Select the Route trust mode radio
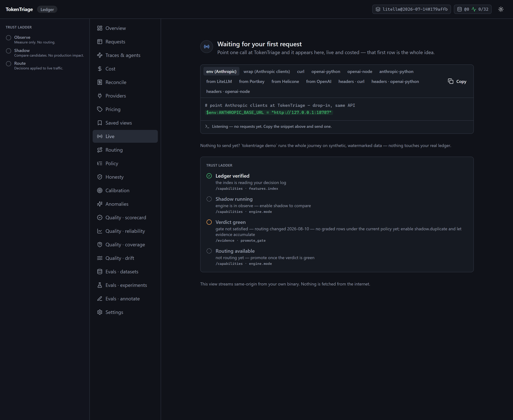 [x=9, y=64]
